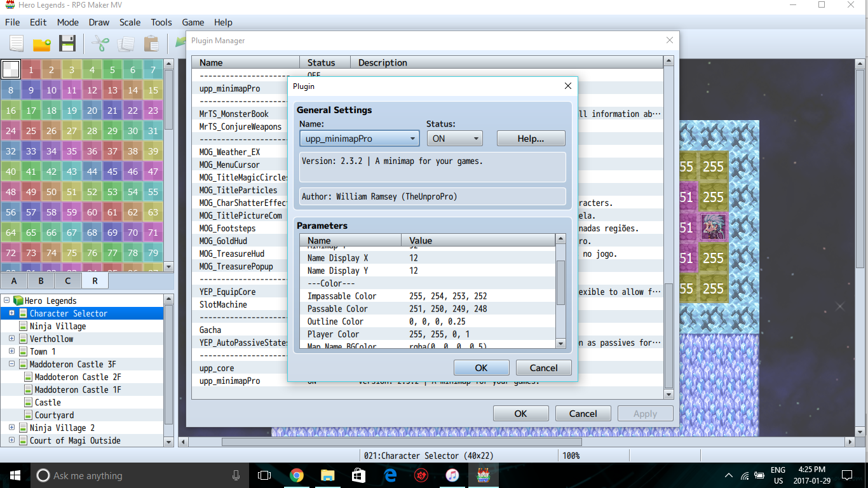Select the blank region tile eraser

(x=11, y=69)
